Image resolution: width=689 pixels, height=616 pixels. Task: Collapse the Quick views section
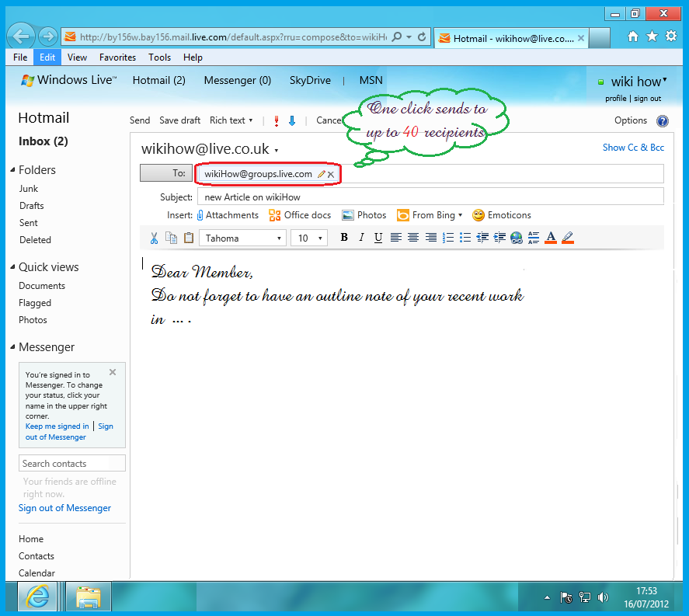click(x=12, y=266)
